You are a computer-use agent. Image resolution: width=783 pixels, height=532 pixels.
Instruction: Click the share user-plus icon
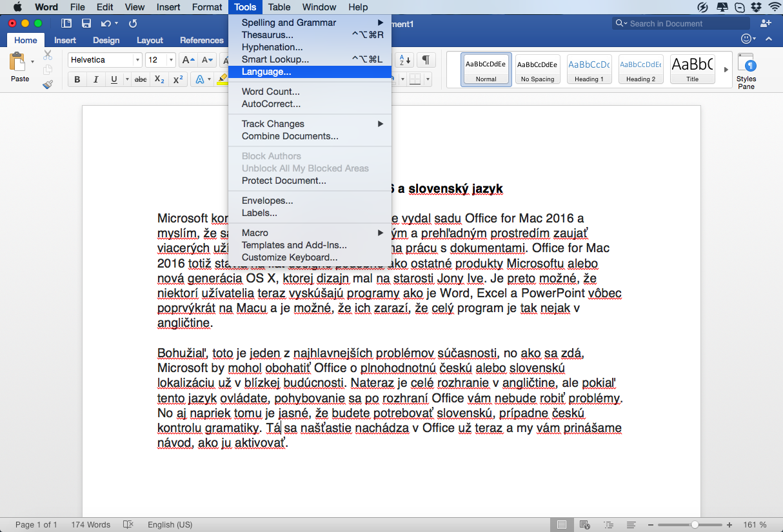766,23
